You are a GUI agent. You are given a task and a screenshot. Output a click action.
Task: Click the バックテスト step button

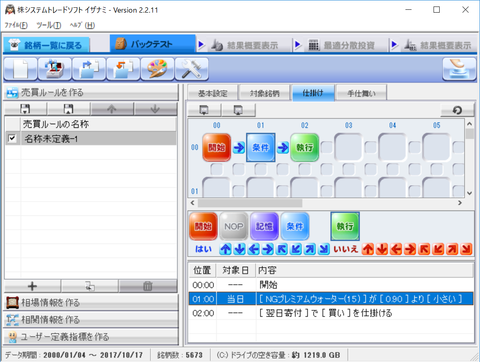(x=153, y=44)
